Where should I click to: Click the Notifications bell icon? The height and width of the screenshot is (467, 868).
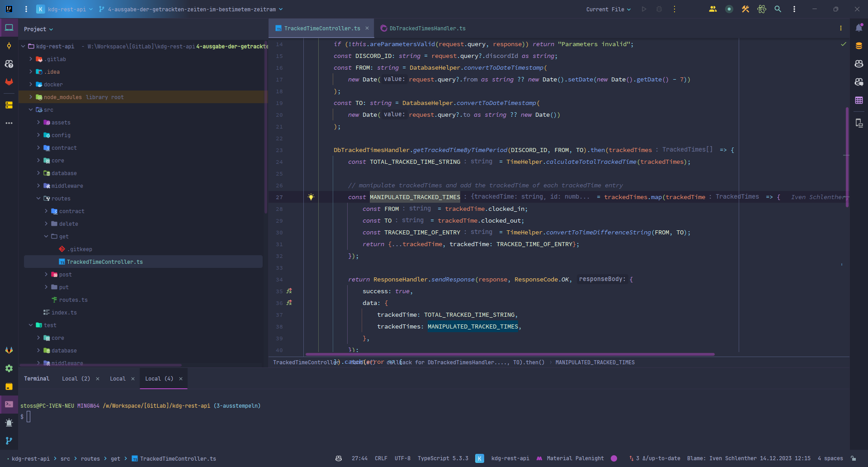pos(859,28)
